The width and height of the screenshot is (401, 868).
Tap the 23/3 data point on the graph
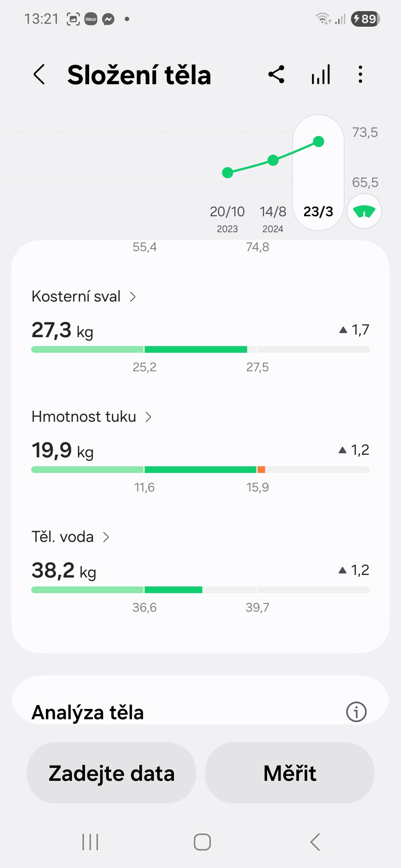319,142
